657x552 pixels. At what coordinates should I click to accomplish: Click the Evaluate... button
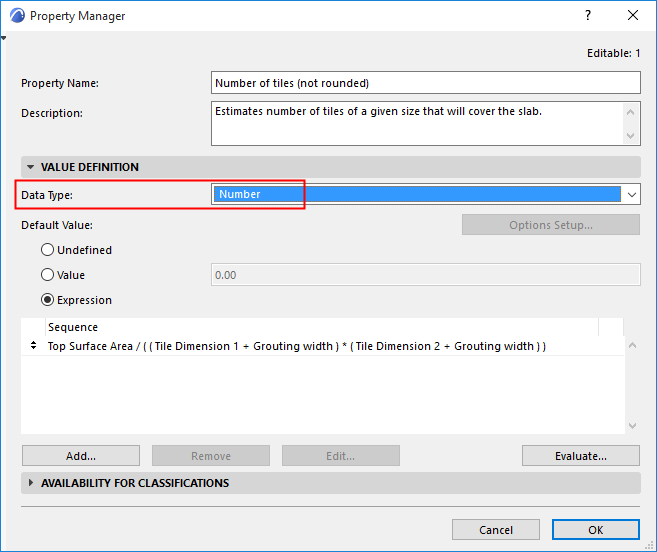point(581,456)
